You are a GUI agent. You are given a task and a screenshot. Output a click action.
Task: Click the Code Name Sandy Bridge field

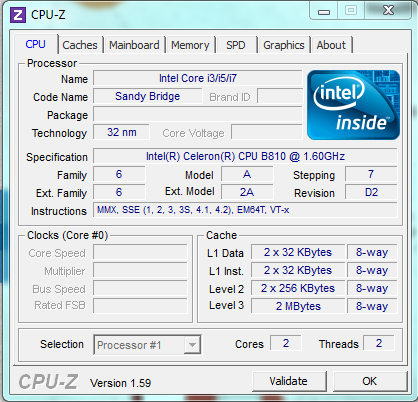(148, 96)
